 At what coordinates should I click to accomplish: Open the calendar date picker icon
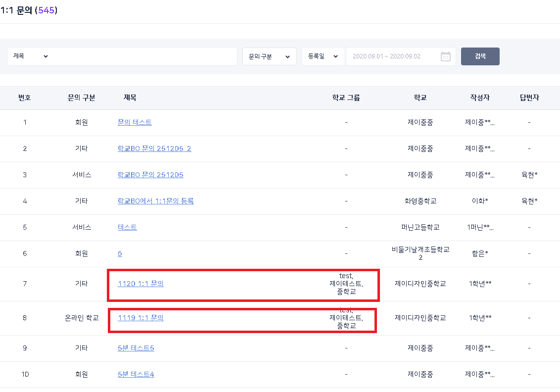click(x=445, y=56)
